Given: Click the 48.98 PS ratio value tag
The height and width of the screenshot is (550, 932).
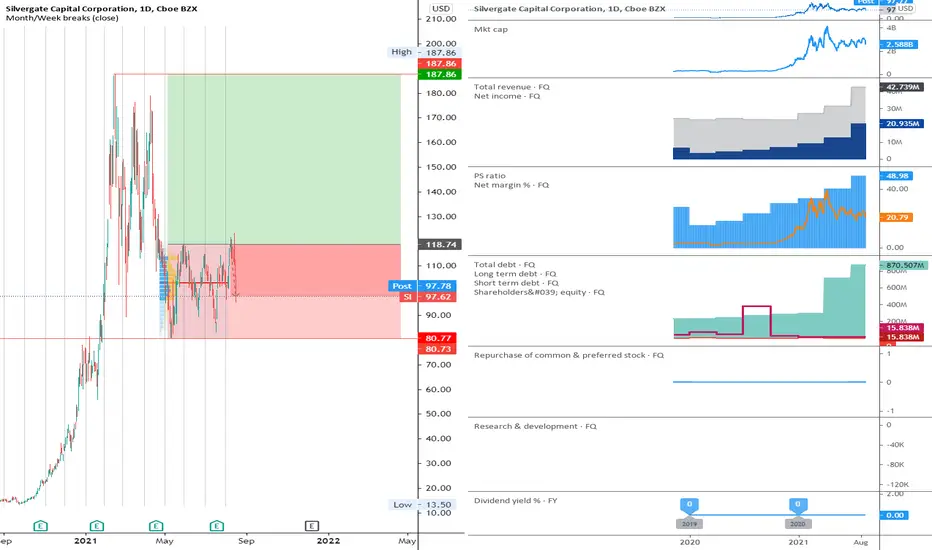Looking at the screenshot, I should pyautogui.click(x=896, y=176).
